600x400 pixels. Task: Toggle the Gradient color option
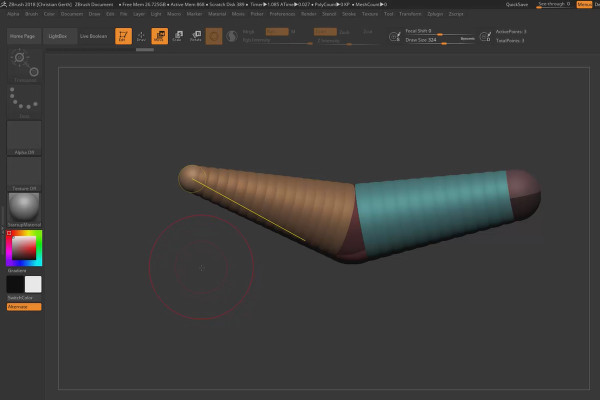click(x=17, y=270)
